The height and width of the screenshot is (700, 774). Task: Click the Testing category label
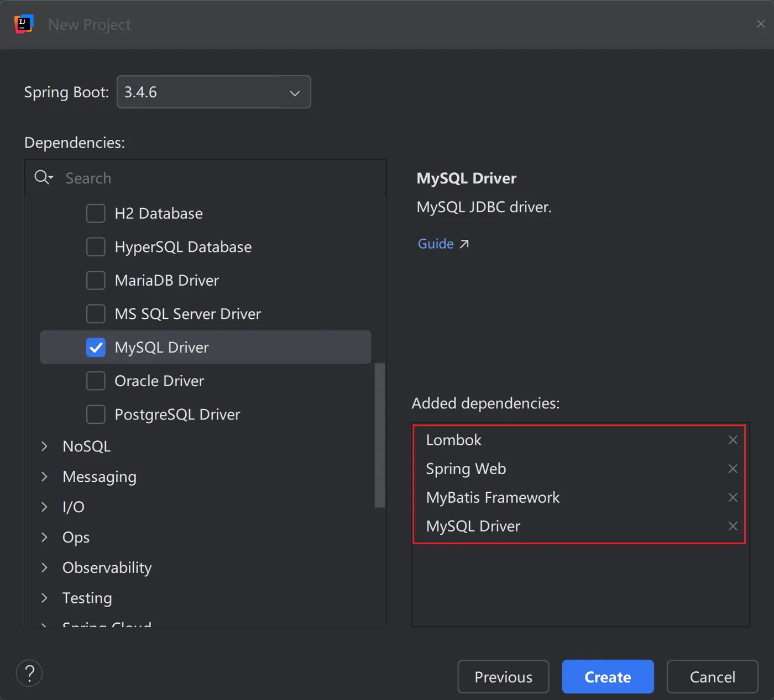pyautogui.click(x=87, y=598)
